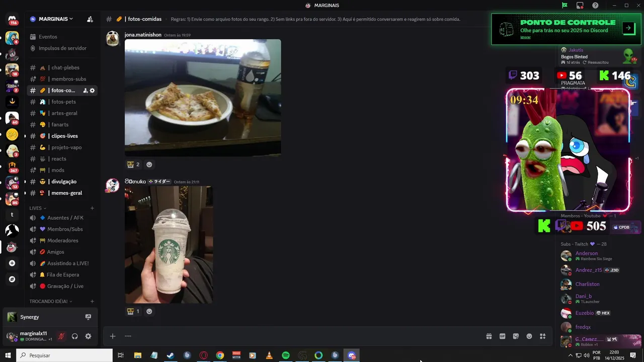Open the fotos-pets channel
644x362 pixels.
coord(61,102)
